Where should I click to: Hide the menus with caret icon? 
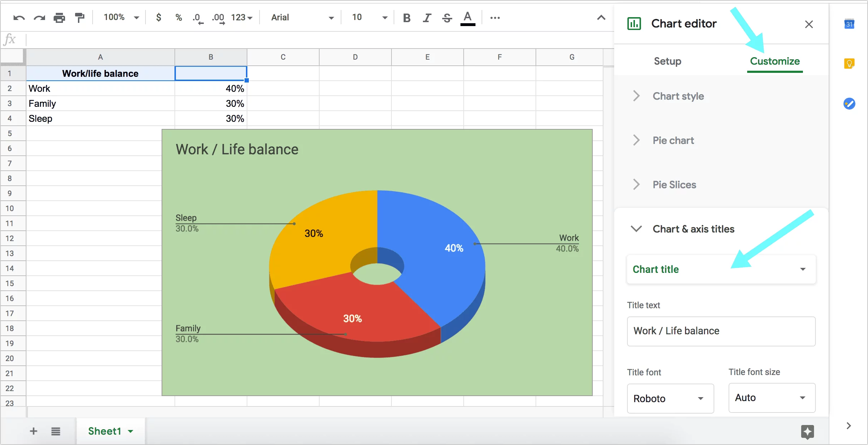pos(601,17)
